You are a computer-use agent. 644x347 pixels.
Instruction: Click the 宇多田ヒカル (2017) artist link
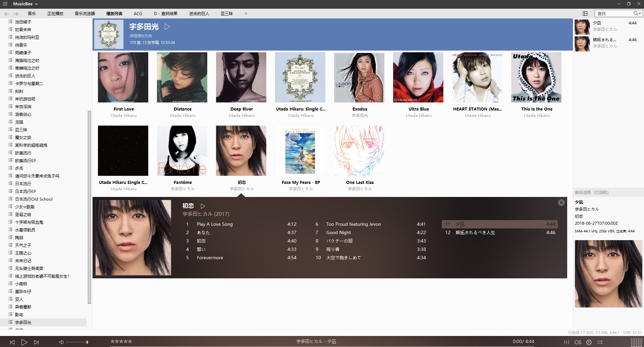point(206,214)
